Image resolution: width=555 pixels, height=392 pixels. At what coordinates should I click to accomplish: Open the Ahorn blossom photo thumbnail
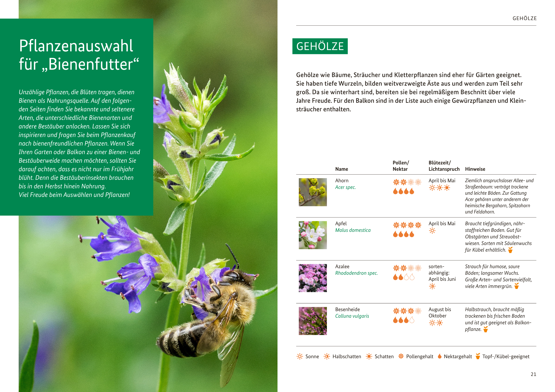[313, 192]
